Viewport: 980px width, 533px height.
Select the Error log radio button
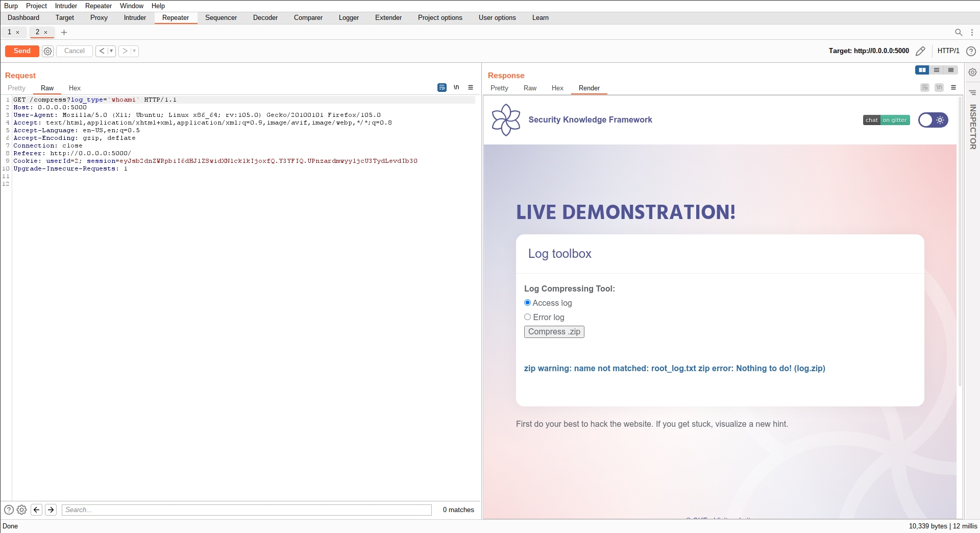pos(527,317)
